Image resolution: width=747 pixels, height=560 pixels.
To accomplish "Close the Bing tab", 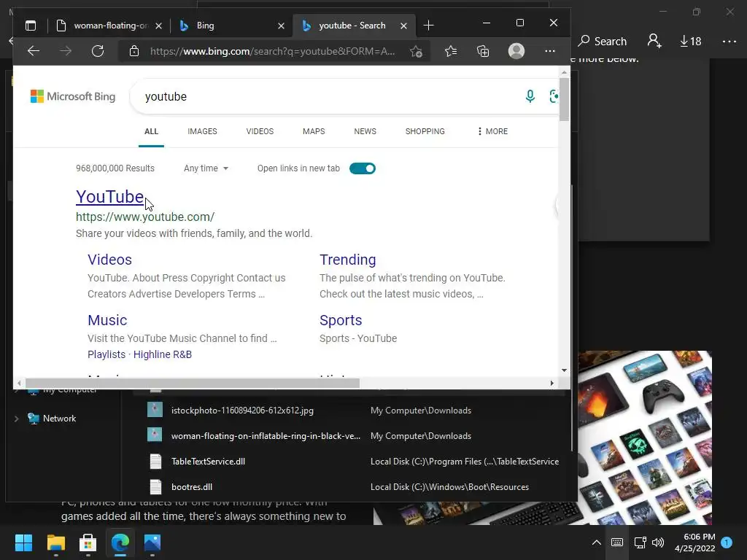I will click(281, 26).
